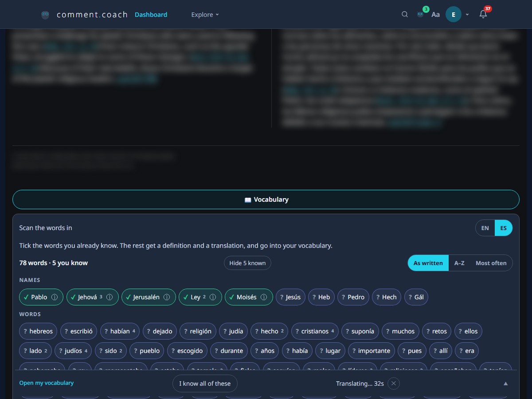Mark the name Gál as known
532x399 pixels.
click(416, 297)
